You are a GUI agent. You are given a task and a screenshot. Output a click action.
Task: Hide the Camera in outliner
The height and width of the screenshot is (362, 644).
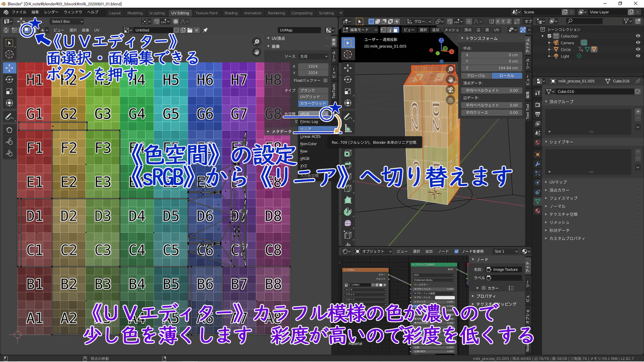[x=638, y=43]
